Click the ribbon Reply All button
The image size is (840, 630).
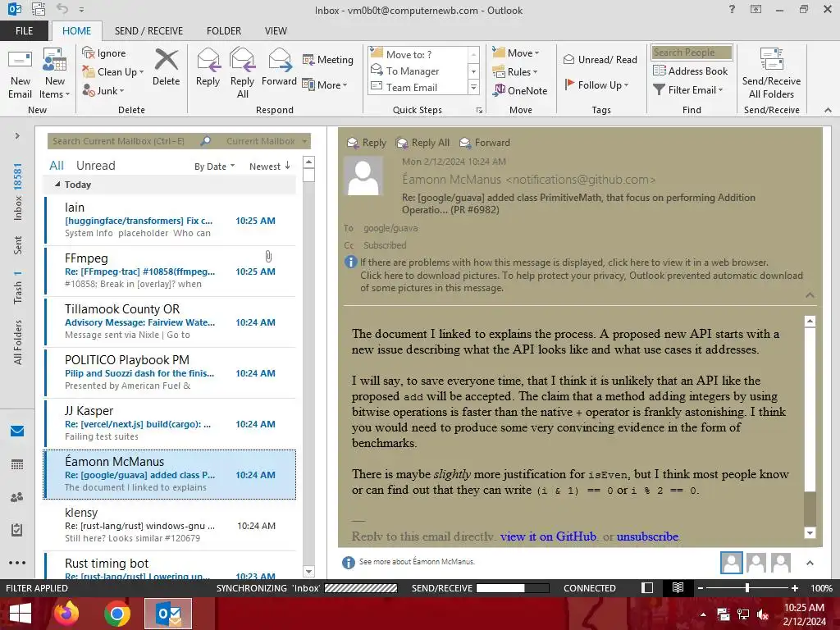pyautogui.click(x=242, y=75)
